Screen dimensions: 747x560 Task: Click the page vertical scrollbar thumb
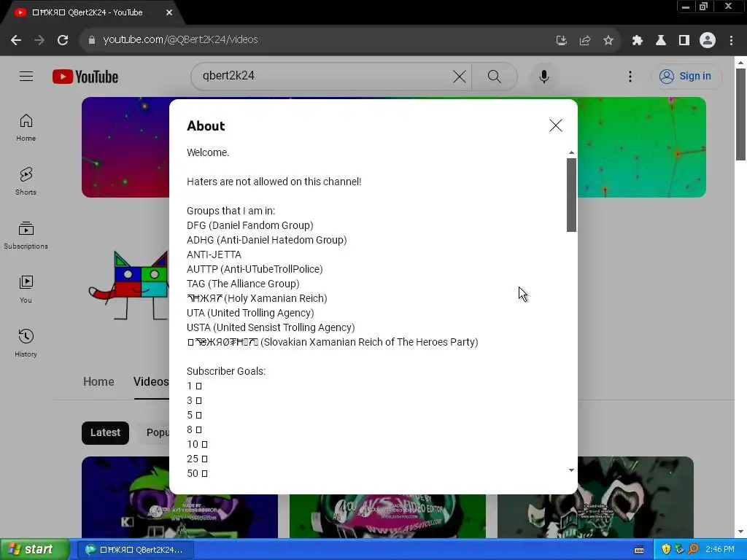click(740, 114)
